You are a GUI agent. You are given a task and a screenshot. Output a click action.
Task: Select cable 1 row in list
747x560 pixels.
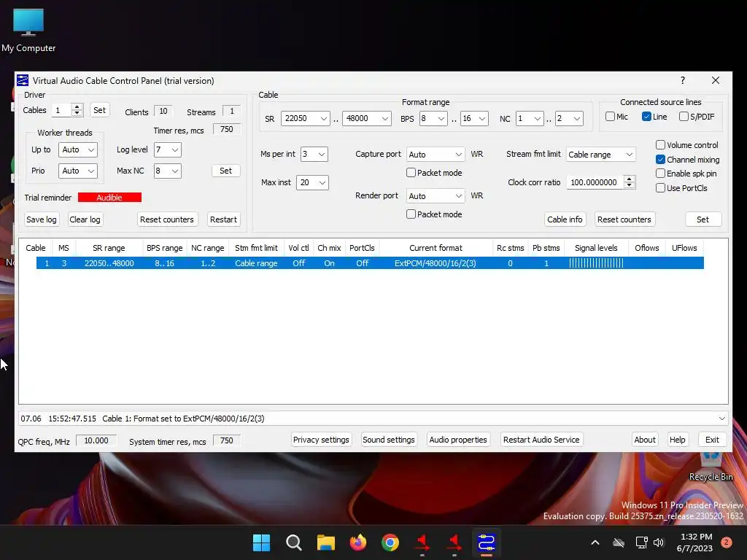pos(370,262)
